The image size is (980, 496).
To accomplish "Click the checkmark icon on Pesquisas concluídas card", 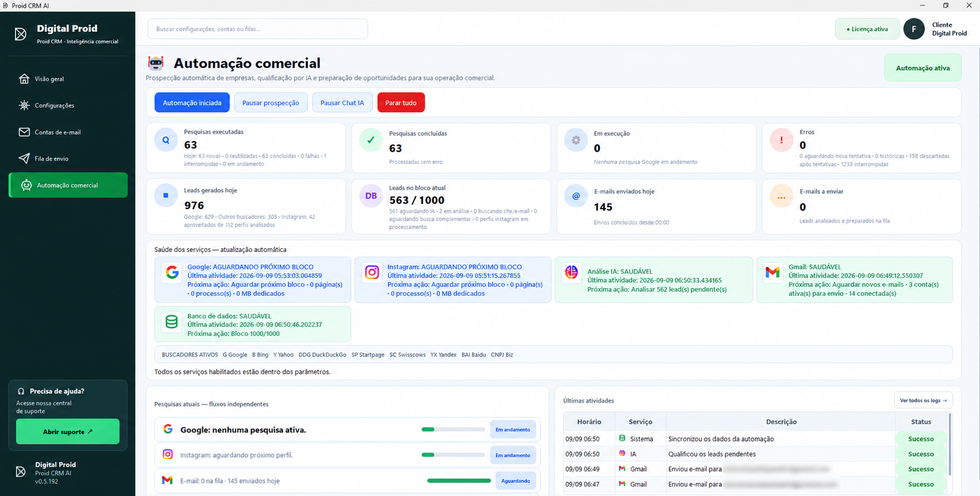I will click(371, 140).
